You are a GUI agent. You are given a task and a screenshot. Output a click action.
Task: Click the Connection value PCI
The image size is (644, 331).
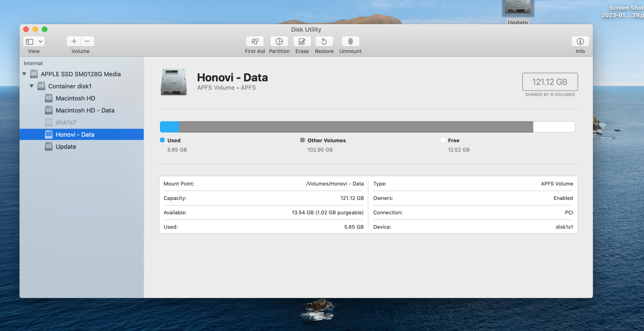[569, 213]
